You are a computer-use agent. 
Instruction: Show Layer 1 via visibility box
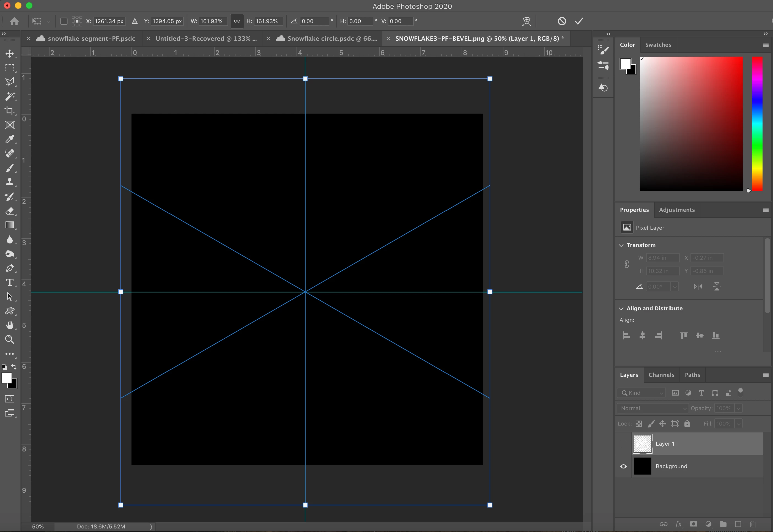tap(623, 444)
